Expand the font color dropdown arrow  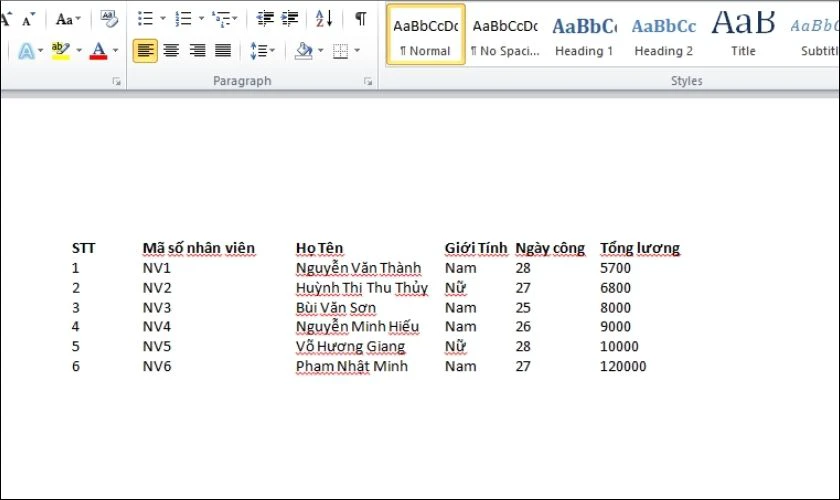coord(115,51)
